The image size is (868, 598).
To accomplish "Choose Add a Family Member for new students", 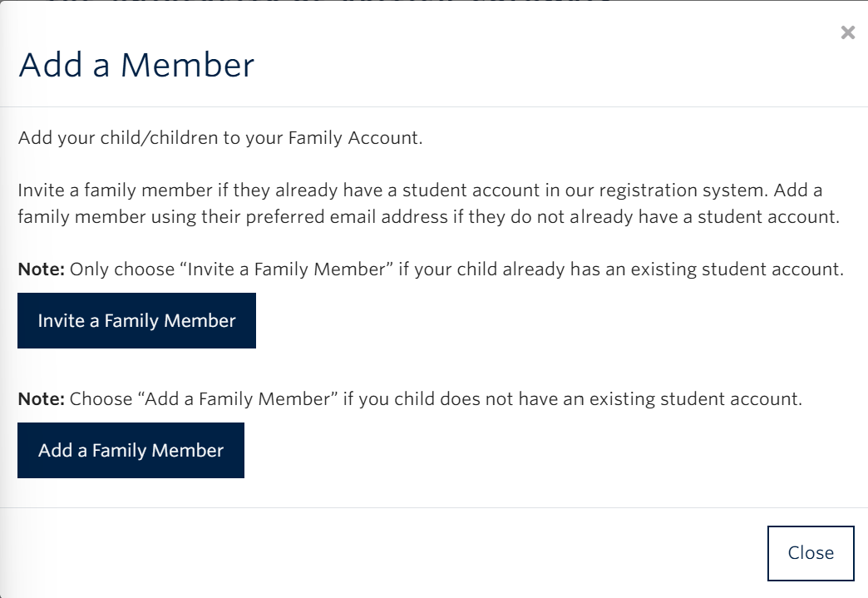I will [x=131, y=450].
